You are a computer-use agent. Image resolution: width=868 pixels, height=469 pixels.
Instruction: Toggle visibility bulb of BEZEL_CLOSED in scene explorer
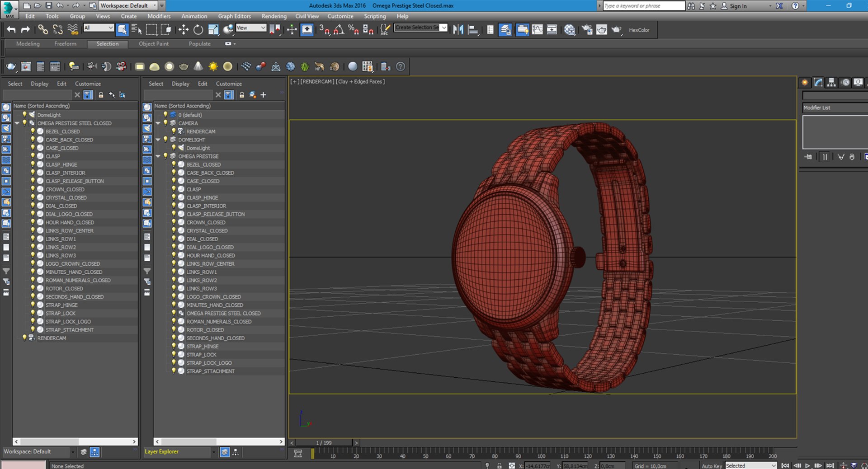(33, 131)
